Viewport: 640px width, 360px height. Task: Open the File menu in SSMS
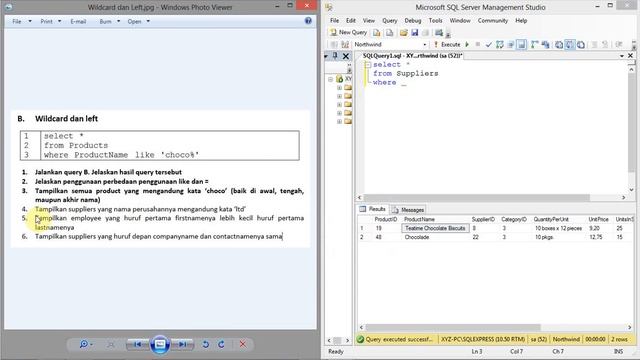(x=334, y=20)
